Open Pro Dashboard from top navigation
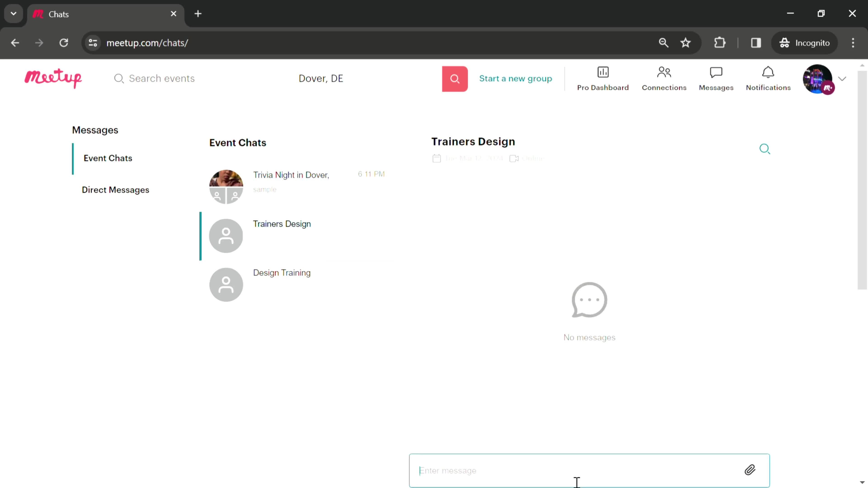 pos(603,78)
